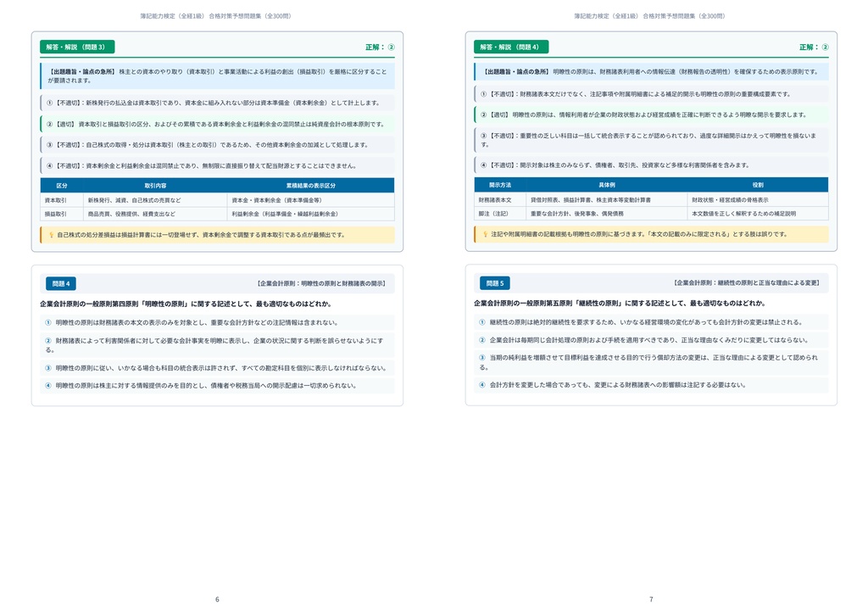The height and width of the screenshot is (614, 868).
Task: Click explanation ④【不適切】開示対象は株主のみならず
Action: pos(651,165)
